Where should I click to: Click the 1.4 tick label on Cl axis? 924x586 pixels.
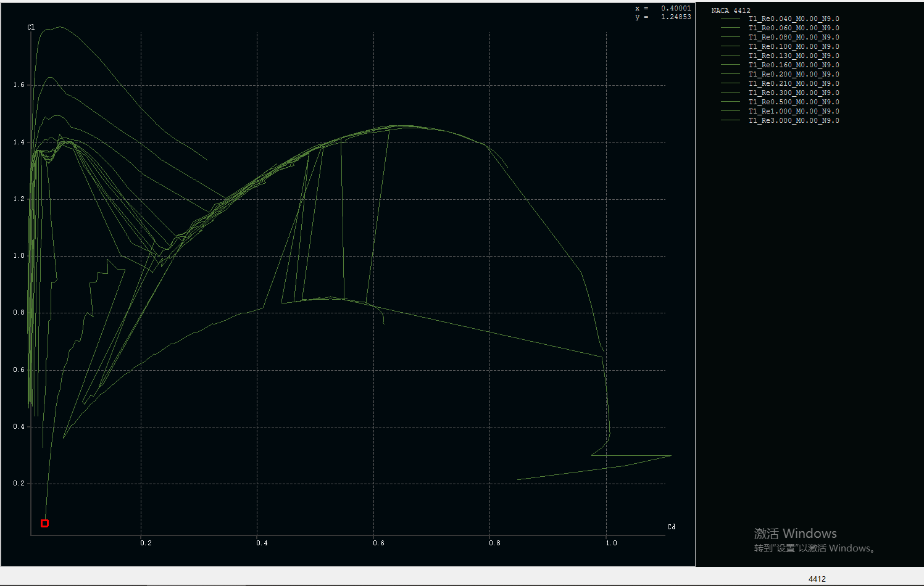click(x=19, y=142)
